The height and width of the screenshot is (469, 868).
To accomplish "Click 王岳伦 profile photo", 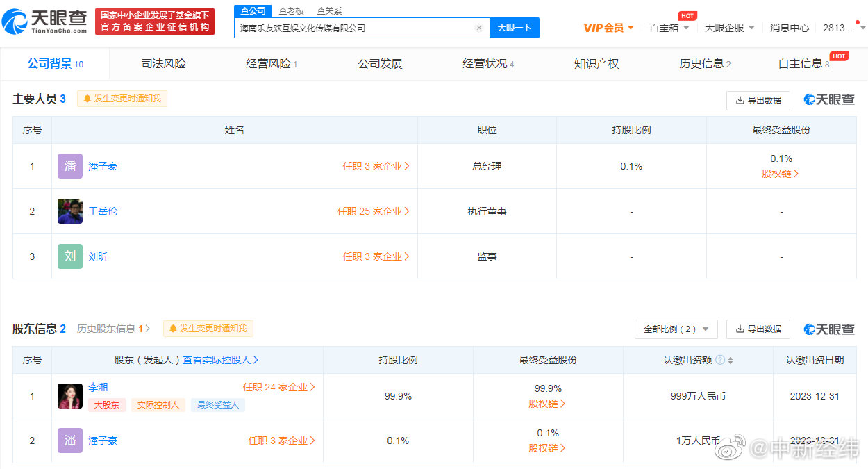I will (x=70, y=211).
